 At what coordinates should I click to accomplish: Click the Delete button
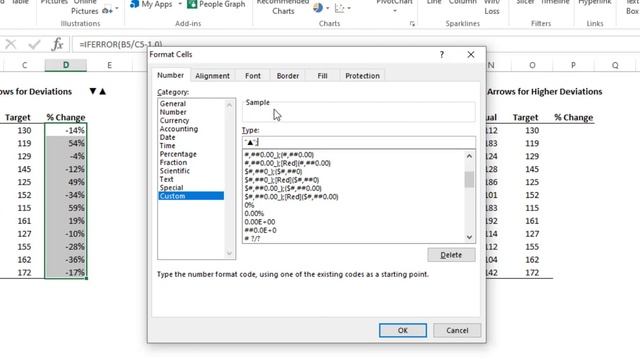(x=451, y=255)
